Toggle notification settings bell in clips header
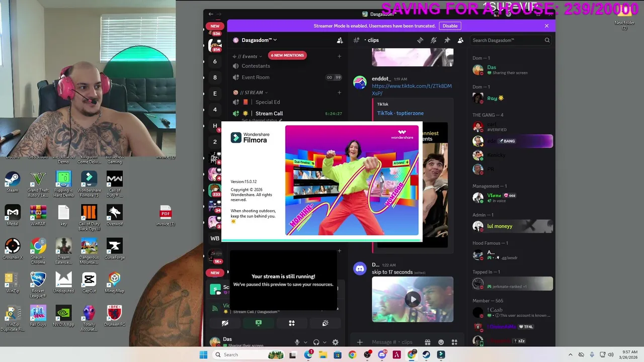This screenshot has height=362, width=644. coord(434,40)
